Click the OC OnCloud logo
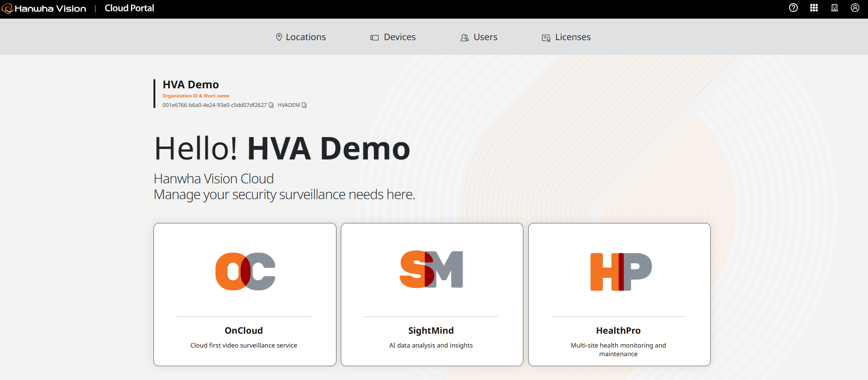868x380 pixels. [x=245, y=271]
